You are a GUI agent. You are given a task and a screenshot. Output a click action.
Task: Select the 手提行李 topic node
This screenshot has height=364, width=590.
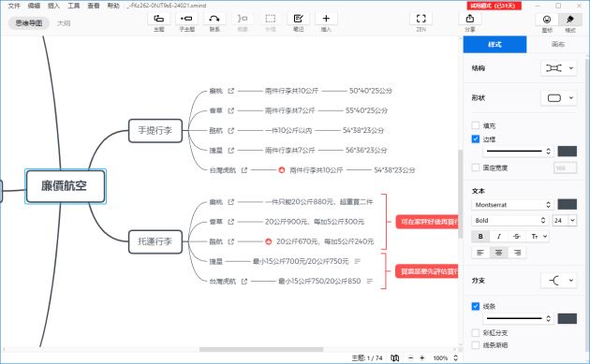155,130
